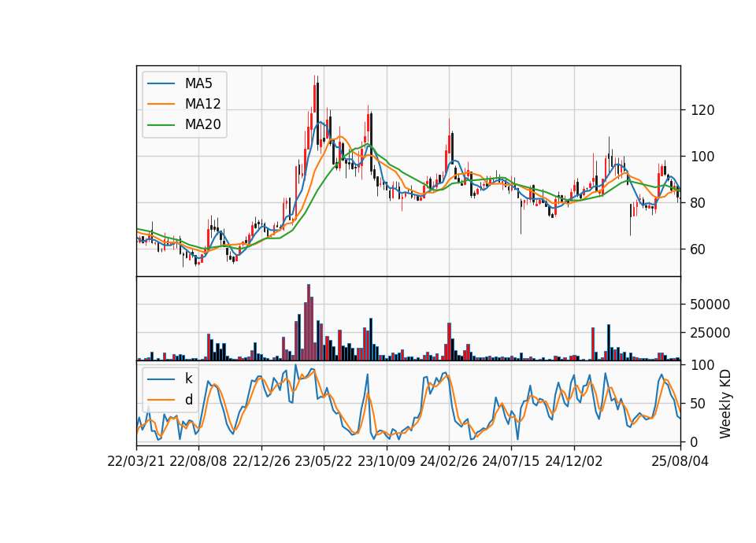
Task: Click the d legend label in KD panel
Action: coord(189,400)
